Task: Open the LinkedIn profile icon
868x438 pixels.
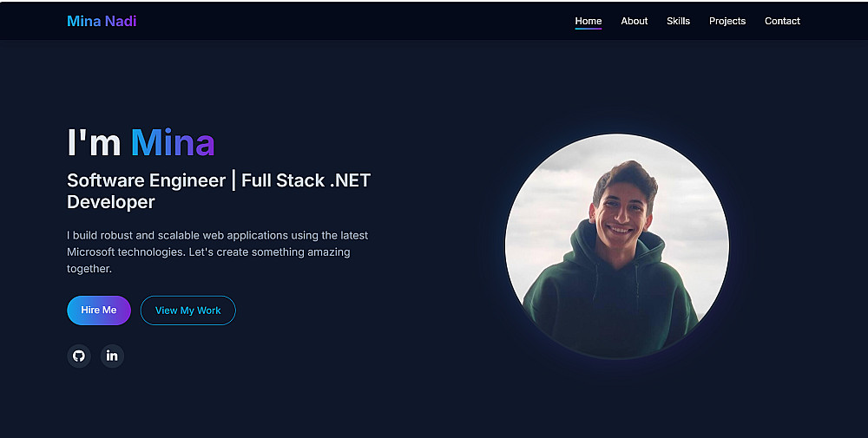Action: pos(112,356)
